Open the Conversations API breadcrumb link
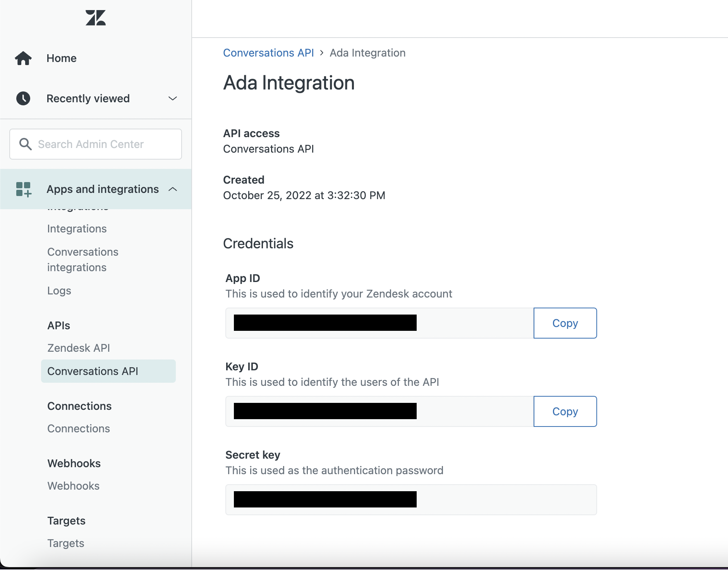 pyautogui.click(x=268, y=53)
